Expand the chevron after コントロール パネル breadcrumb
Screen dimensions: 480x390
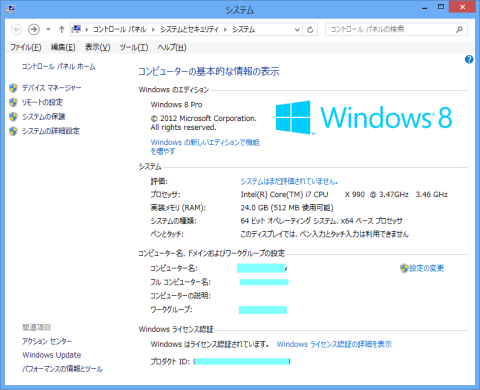(153, 30)
